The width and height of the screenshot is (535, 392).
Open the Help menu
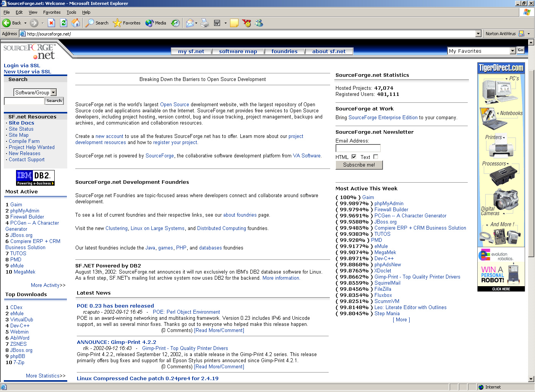click(86, 12)
